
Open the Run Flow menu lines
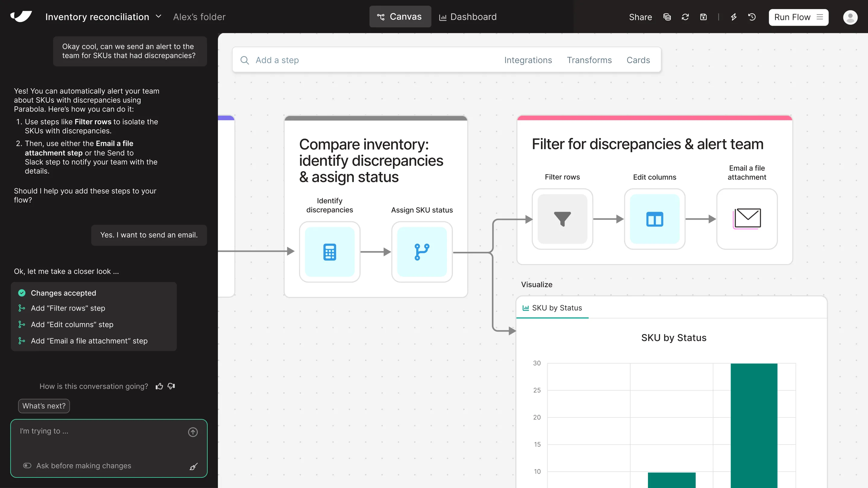tap(820, 17)
